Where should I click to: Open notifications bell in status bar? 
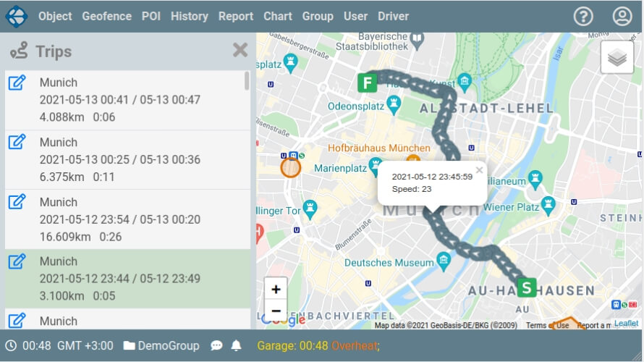pos(236,346)
